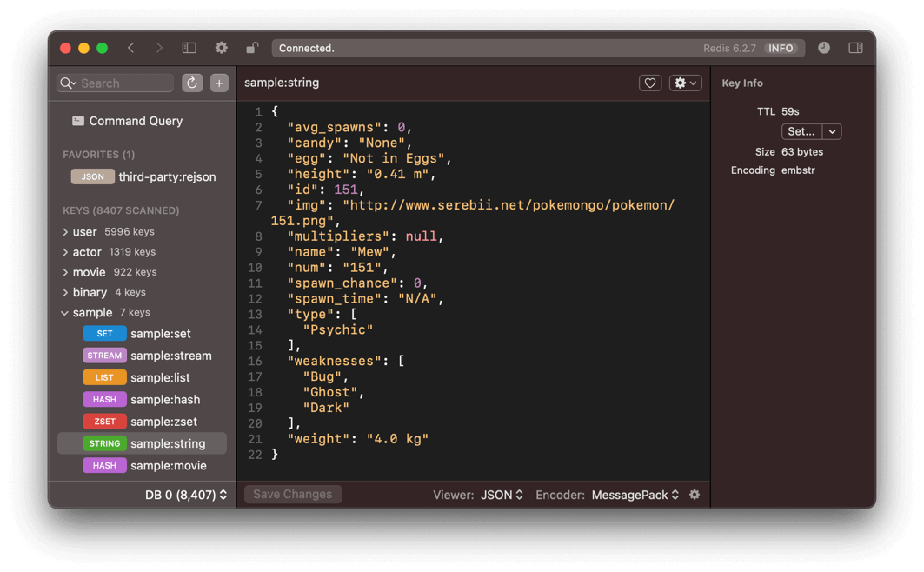Open the DB 0 database selector
Viewport: 924px width, 572px height.
186,495
